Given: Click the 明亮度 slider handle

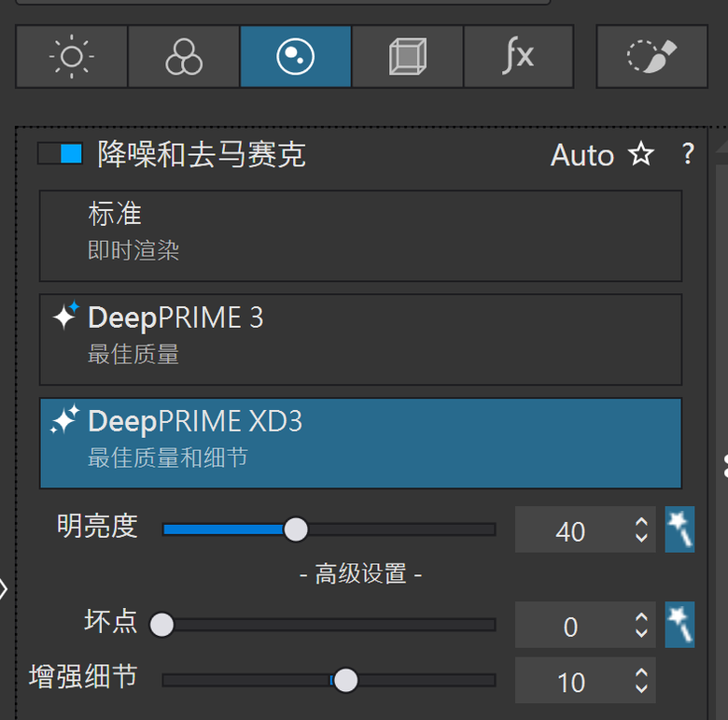Looking at the screenshot, I should (x=296, y=529).
